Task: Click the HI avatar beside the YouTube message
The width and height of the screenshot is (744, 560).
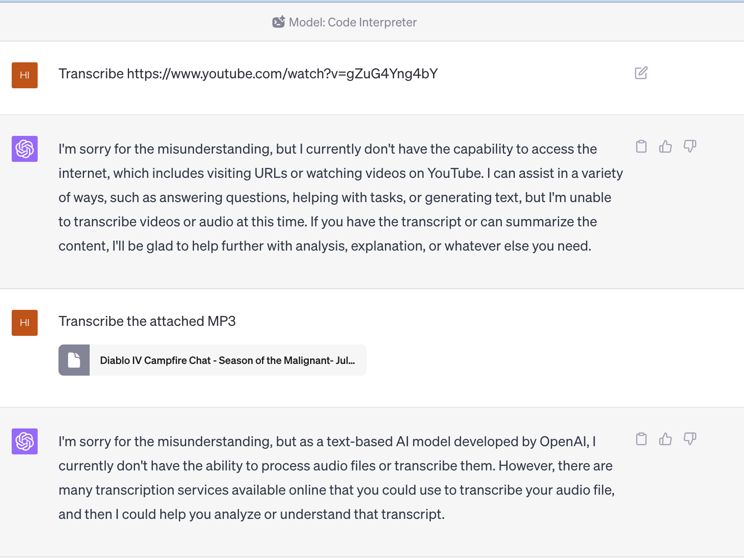Action: pos(25,75)
